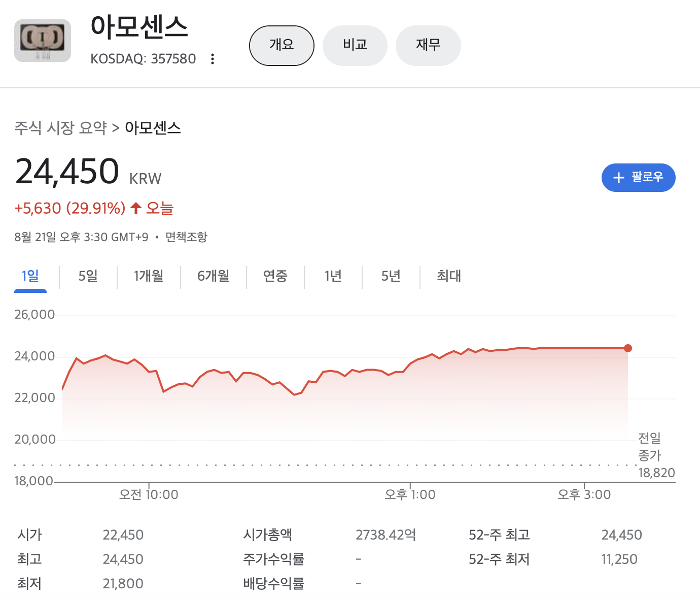
Task: Open the 재무 financials tab
Action: [428, 45]
